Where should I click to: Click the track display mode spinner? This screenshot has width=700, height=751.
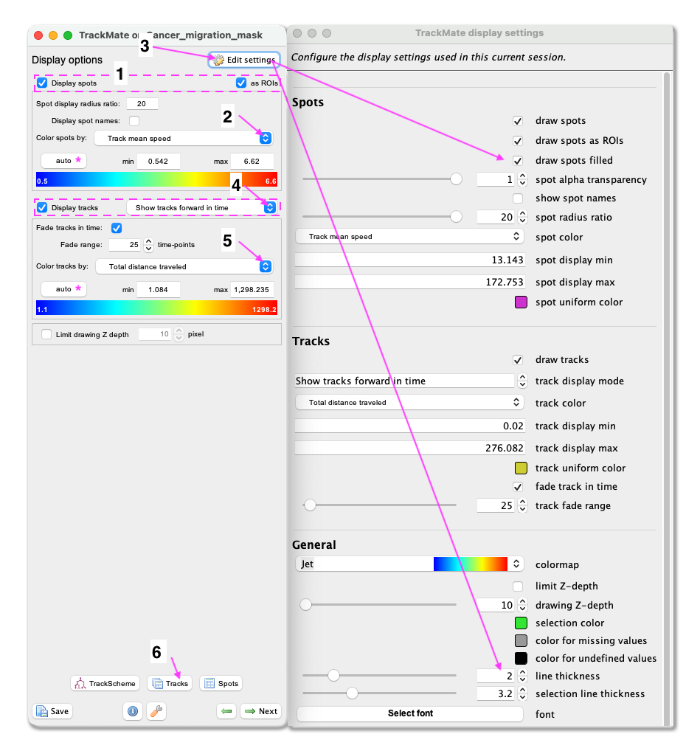(522, 381)
